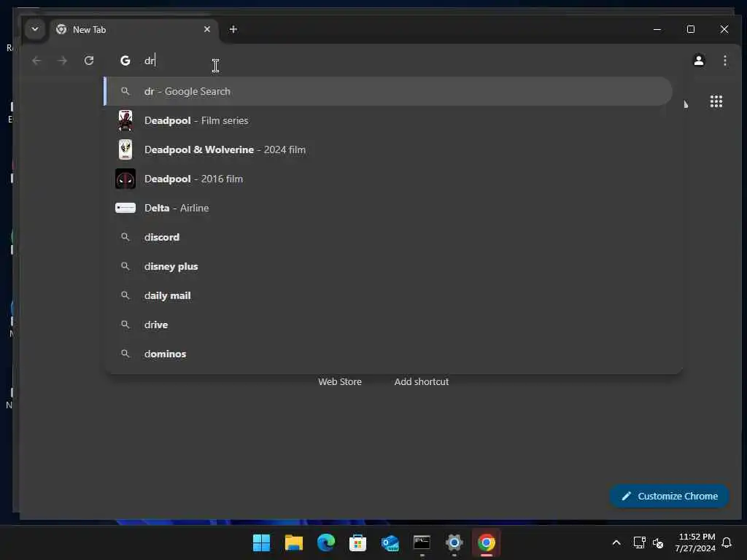Click the Chrome icon in taskbar
The width and height of the screenshot is (747, 560).
click(x=487, y=542)
